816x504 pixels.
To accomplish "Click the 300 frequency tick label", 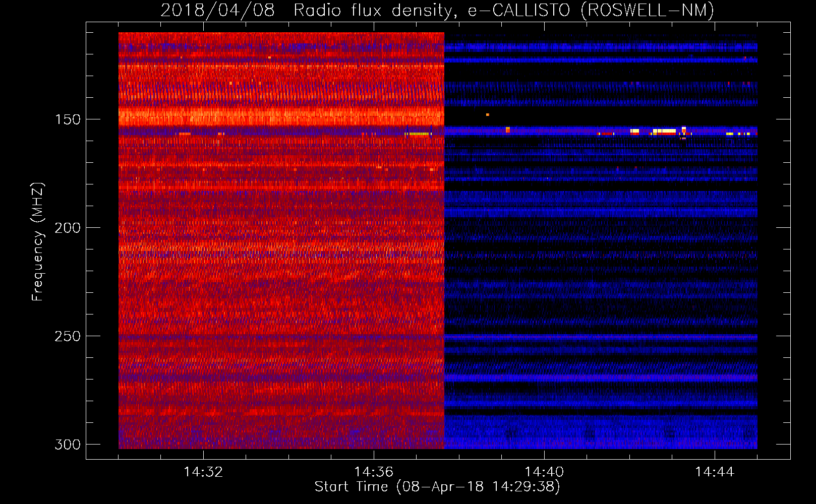I will (x=68, y=445).
